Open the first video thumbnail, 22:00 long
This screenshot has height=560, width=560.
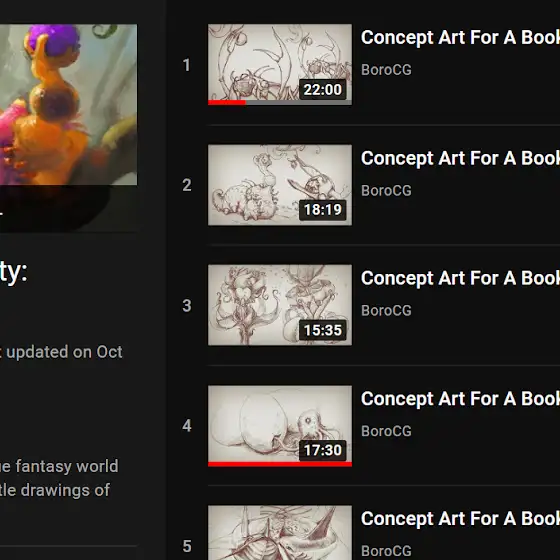[280, 64]
